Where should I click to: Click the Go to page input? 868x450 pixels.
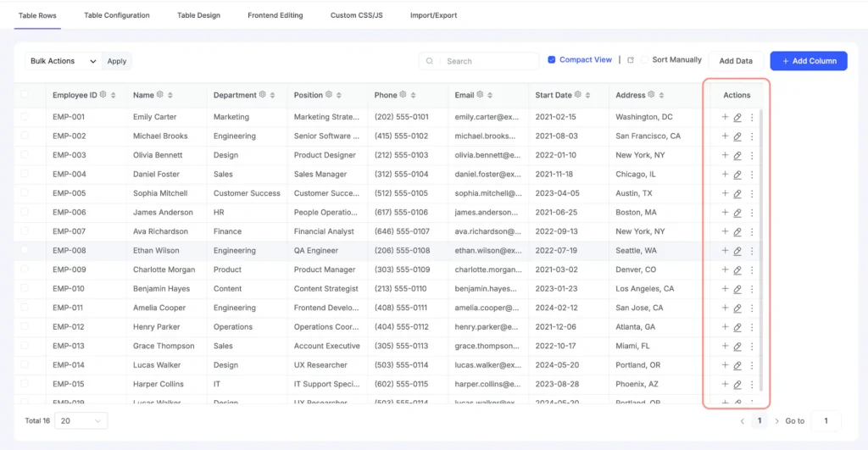pyautogui.click(x=826, y=420)
